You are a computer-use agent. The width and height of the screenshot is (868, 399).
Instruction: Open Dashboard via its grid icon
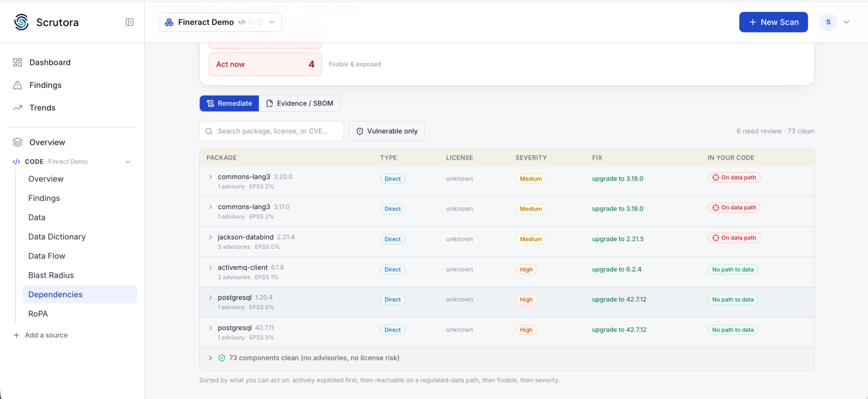tap(17, 62)
